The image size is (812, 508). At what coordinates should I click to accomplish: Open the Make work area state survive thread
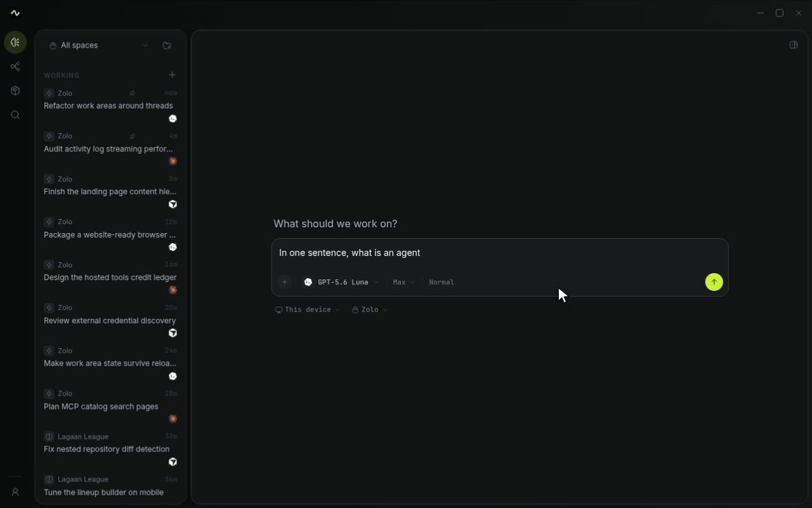tap(110, 363)
